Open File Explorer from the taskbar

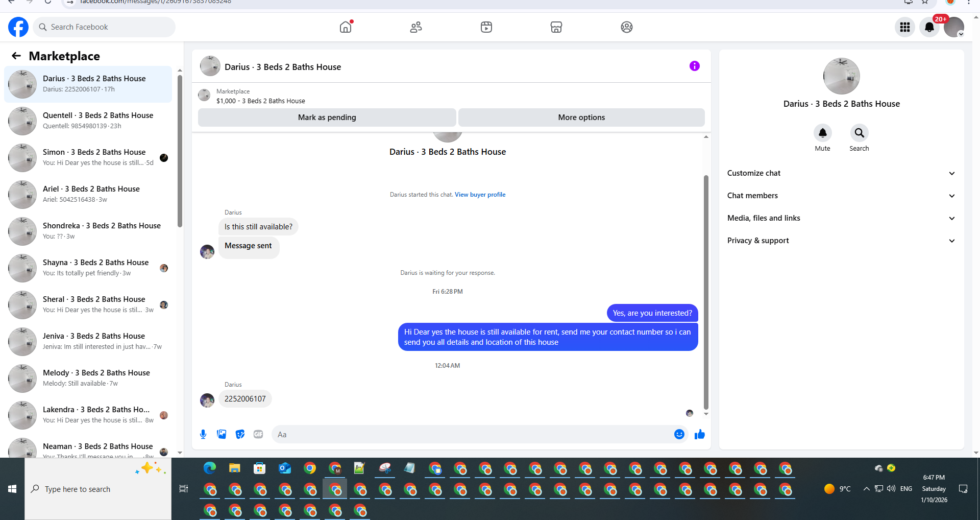tap(235, 468)
